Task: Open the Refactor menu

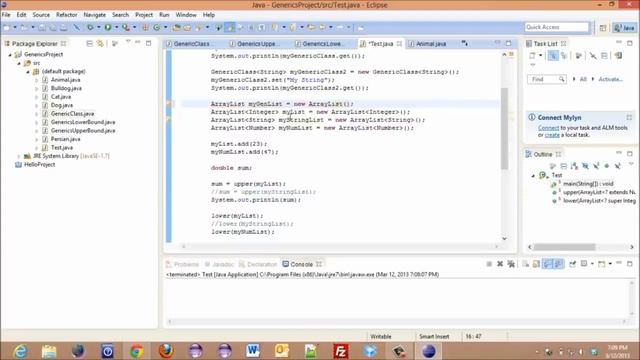Action: point(67,15)
